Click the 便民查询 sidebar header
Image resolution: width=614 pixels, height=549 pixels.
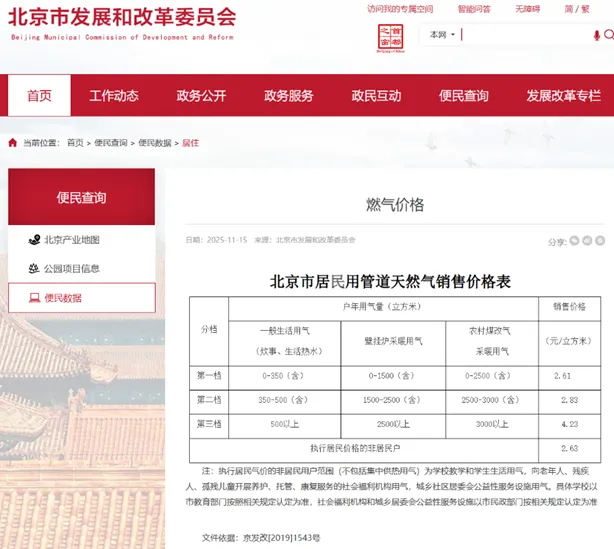coord(81,197)
